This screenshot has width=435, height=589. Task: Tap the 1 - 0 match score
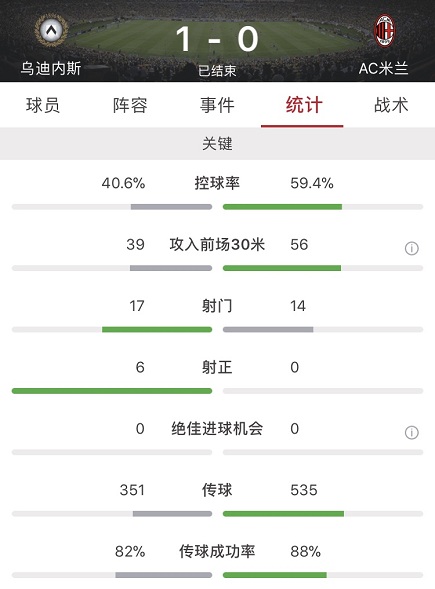(217, 39)
